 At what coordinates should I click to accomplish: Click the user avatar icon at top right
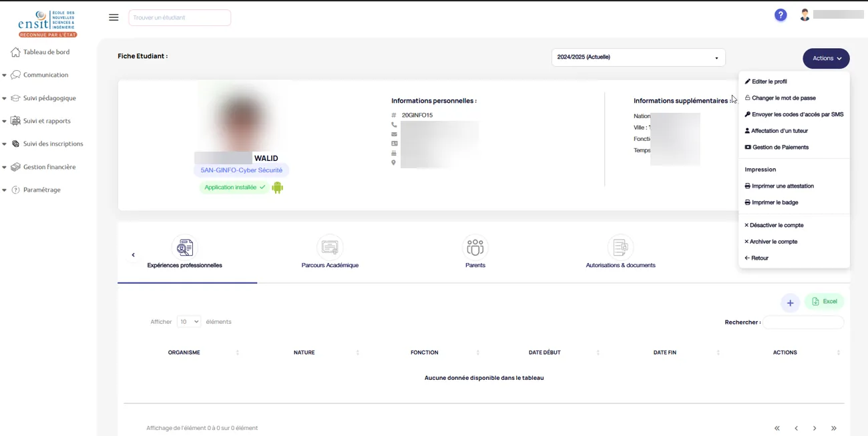pyautogui.click(x=805, y=15)
